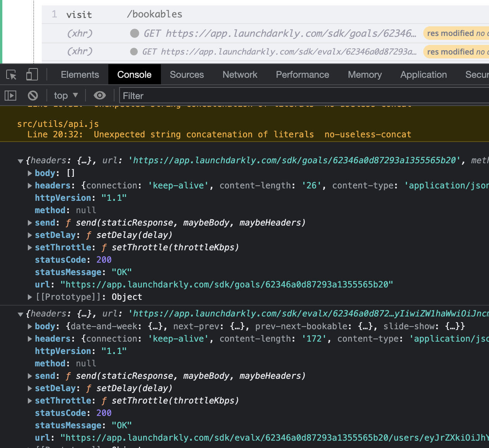The width and height of the screenshot is (489, 448).
Task: Collapse the goals response object
Action: tap(21, 161)
